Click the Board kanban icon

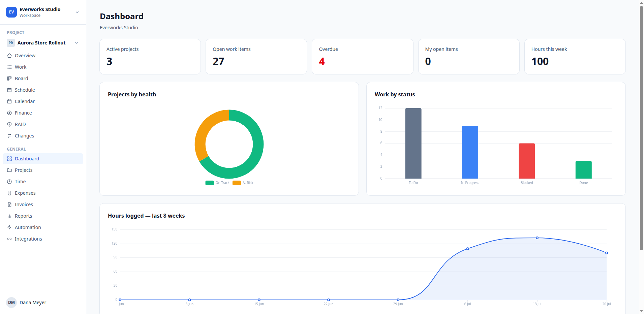[x=9, y=78]
